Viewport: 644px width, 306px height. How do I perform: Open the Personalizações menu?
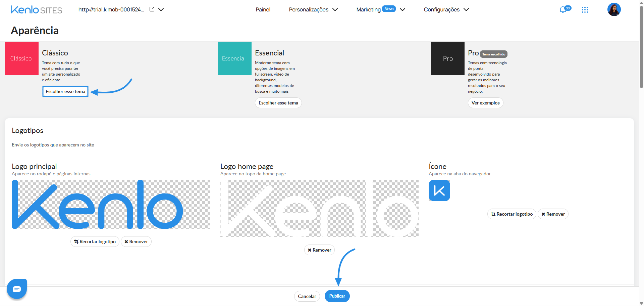313,9
